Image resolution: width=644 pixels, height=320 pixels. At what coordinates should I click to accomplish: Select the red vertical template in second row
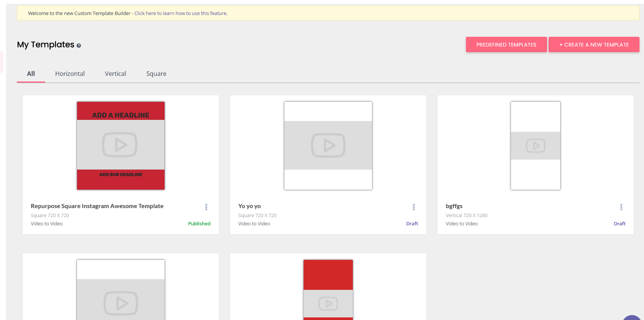pos(328,289)
